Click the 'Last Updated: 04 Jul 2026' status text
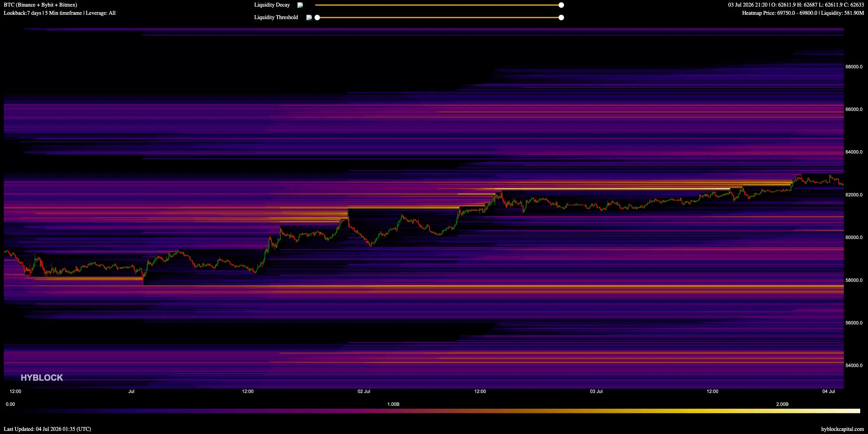The width and height of the screenshot is (868, 434). point(47,429)
